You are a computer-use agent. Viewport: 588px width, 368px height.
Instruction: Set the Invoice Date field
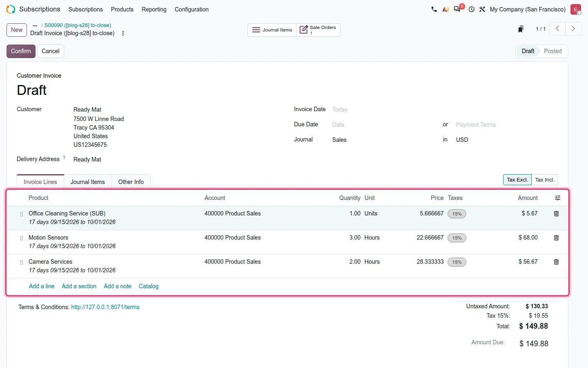click(340, 110)
